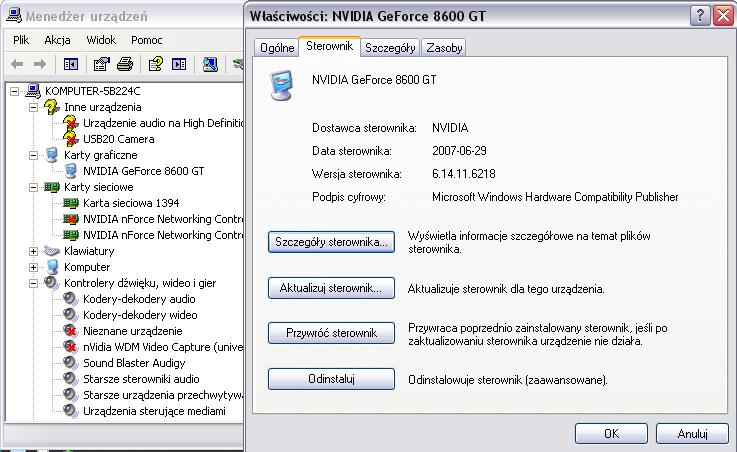This screenshot has width=737, height=452.
Task: Click driver version value 6.14.11.6218
Action: coord(463,174)
